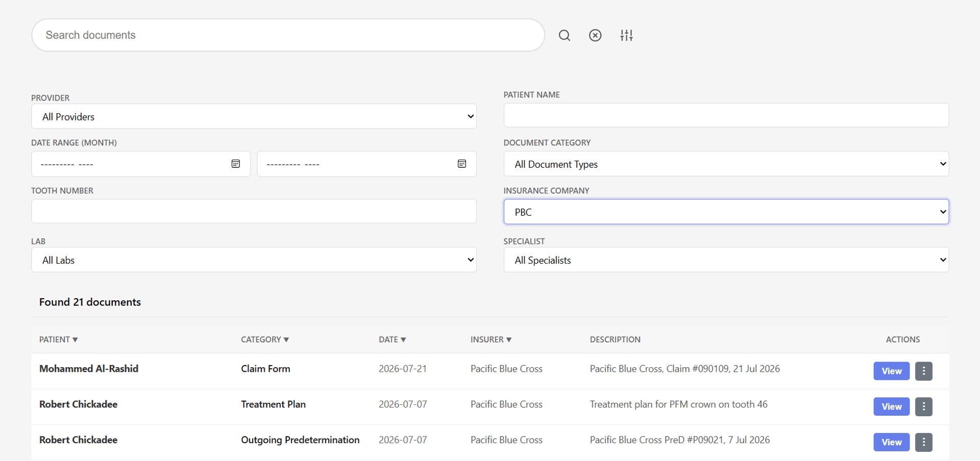The image size is (980, 461).
Task: Click Pacific Blue Cross insurer in Claim Form row
Action: click(x=506, y=369)
